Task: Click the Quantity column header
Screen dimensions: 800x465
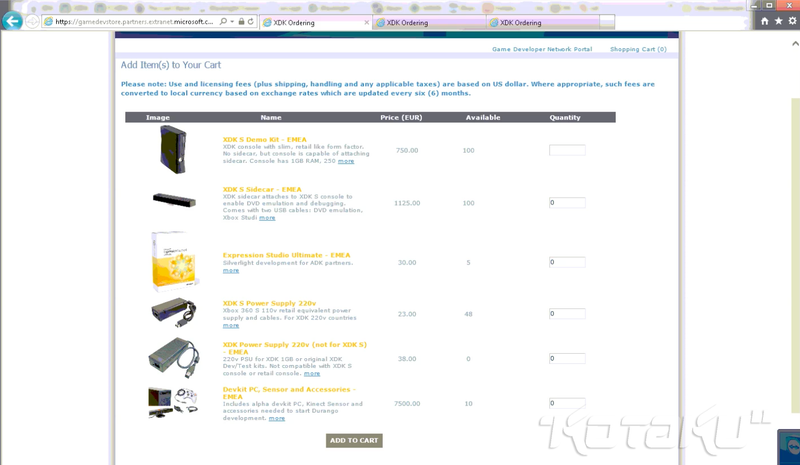Action: click(x=565, y=117)
